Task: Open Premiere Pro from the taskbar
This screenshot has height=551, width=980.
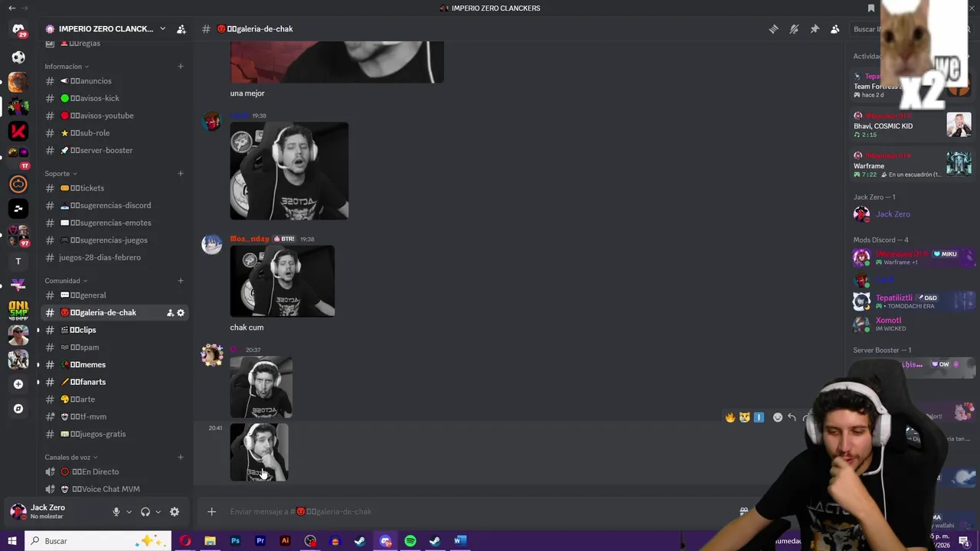Action: pos(260,541)
